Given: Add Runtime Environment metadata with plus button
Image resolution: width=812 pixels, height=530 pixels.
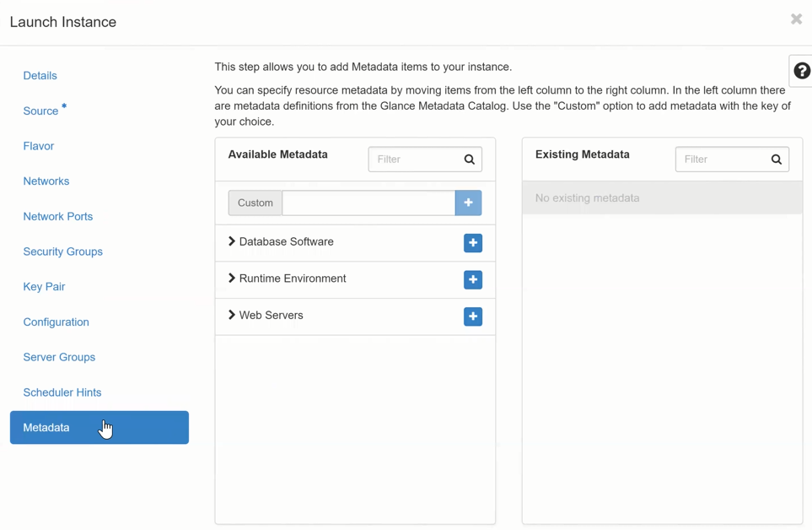Looking at the screenshot, I should (472, 279).
